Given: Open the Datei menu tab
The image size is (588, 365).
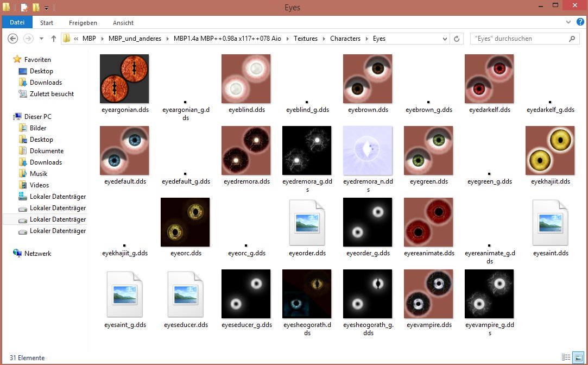Looking at the screenshot, I should 17,23.
